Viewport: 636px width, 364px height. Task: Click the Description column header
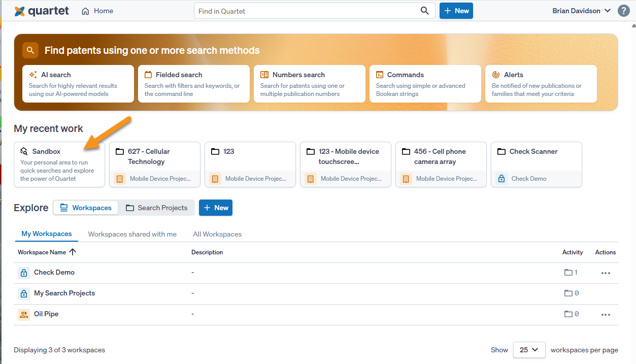207,252
